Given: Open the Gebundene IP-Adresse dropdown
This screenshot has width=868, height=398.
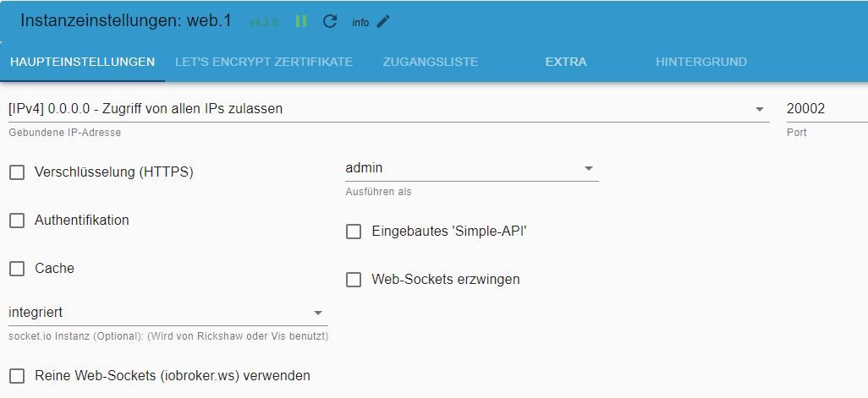Looking at the screenshot, I should pos(387,109).
